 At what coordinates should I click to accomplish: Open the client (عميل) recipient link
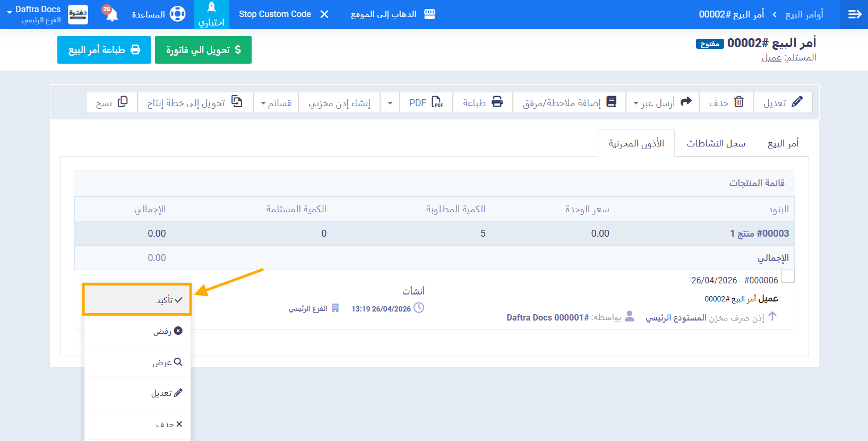coord(771,58)
